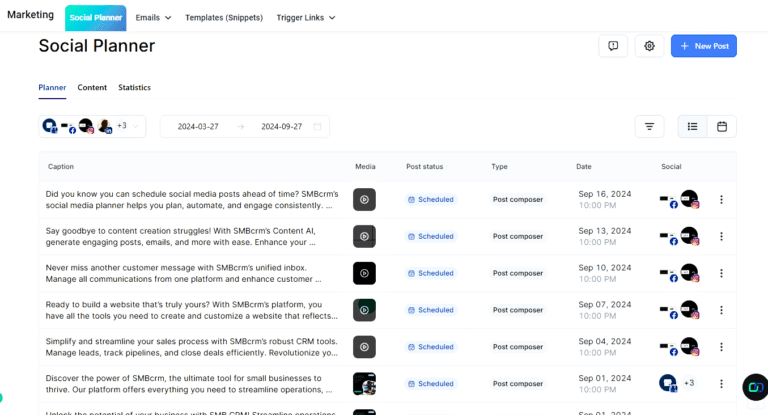The height and width of the screenshot is (415, 768).
Task: Click Scheduled status of Sep 10 post
Action: [x=431, y=273]
